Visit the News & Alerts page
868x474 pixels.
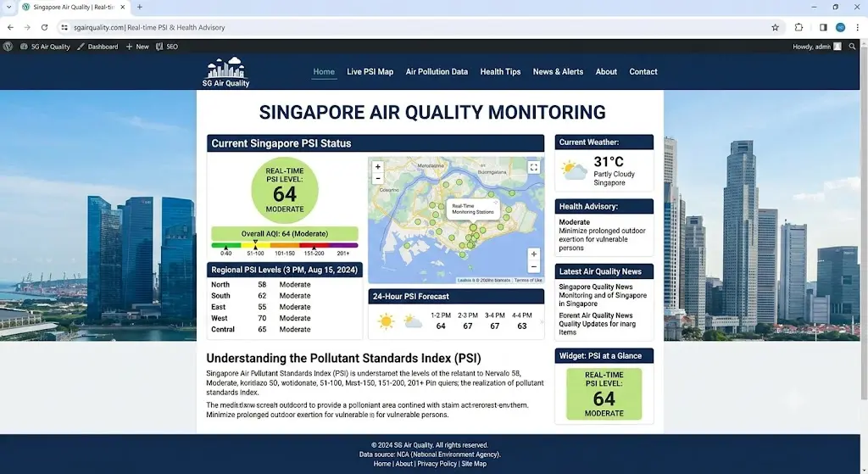(558, 71)
